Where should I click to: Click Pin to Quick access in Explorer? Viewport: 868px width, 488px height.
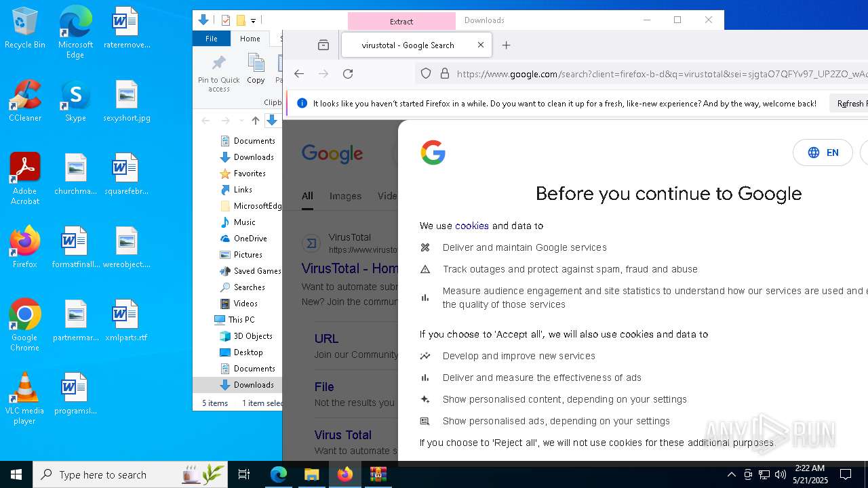218,73
